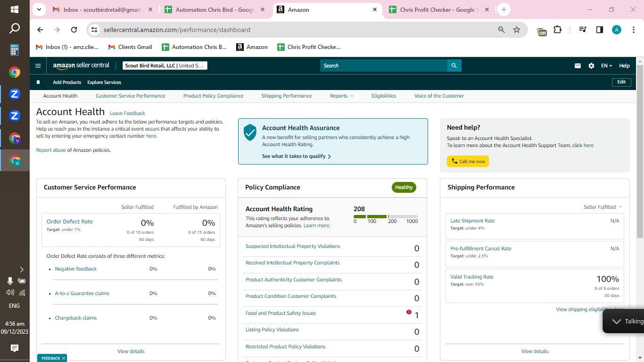Open the Eligibilities tab

coord(384,96)
